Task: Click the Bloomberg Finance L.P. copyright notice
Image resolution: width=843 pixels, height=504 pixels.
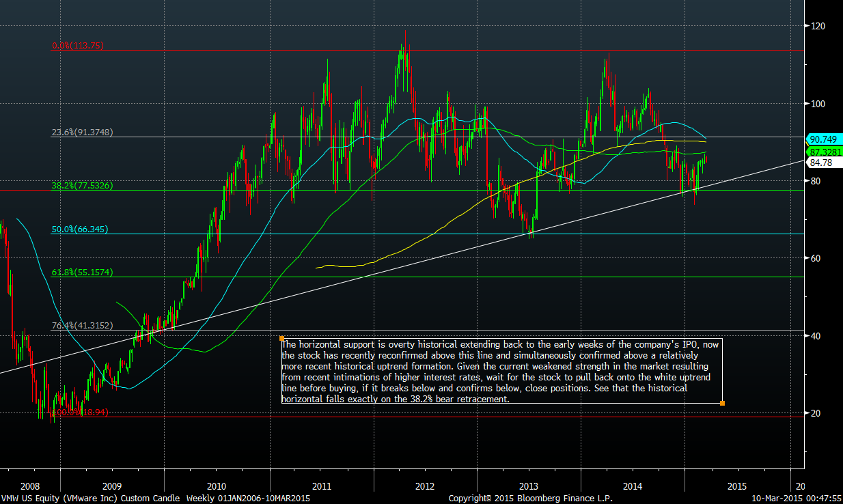Action: [531, 499]
